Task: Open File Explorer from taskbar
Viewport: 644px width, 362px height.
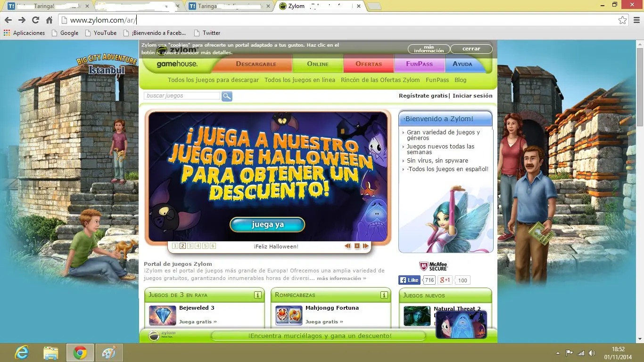Action: [50, 353]
